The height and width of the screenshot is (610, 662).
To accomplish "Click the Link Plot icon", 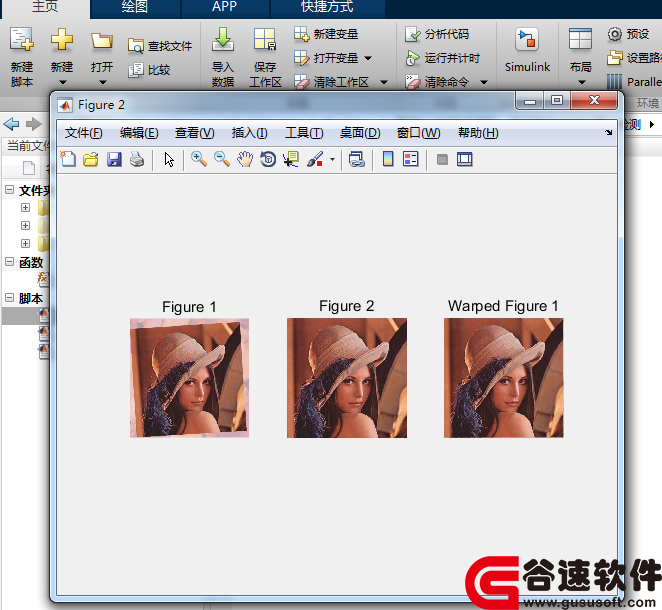I will (x=357, y=159).
